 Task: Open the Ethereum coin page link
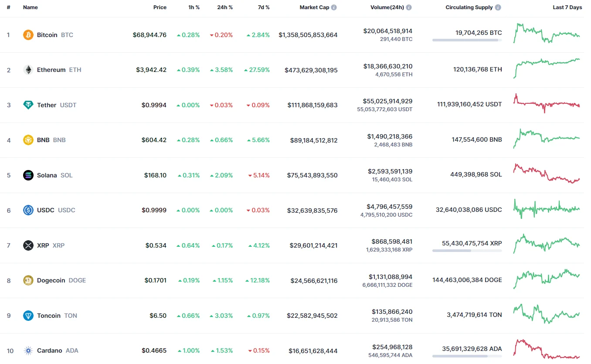(51, 70)
